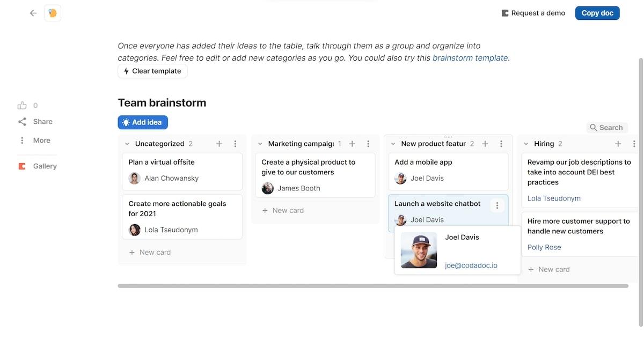The width and height of the screenshot is (644, 362).
Task: Collapse the Marketing campaign column
Action: pyautogui.click(x=260, y=144)
